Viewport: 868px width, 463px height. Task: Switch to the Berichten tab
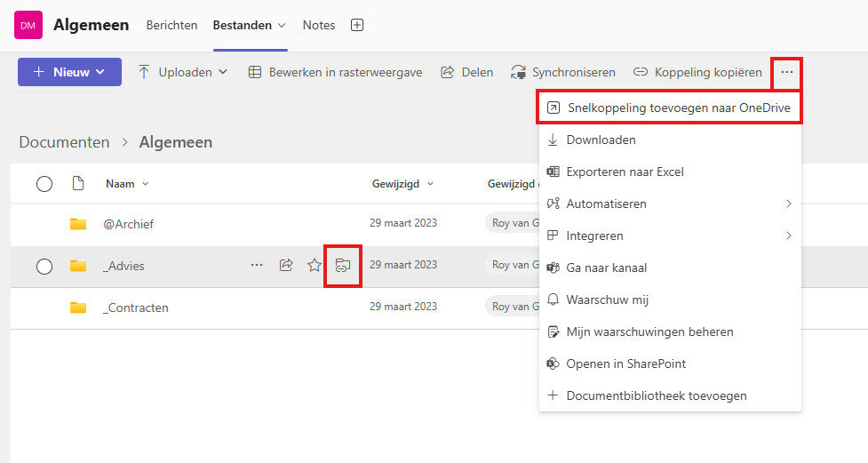point(171,25)
